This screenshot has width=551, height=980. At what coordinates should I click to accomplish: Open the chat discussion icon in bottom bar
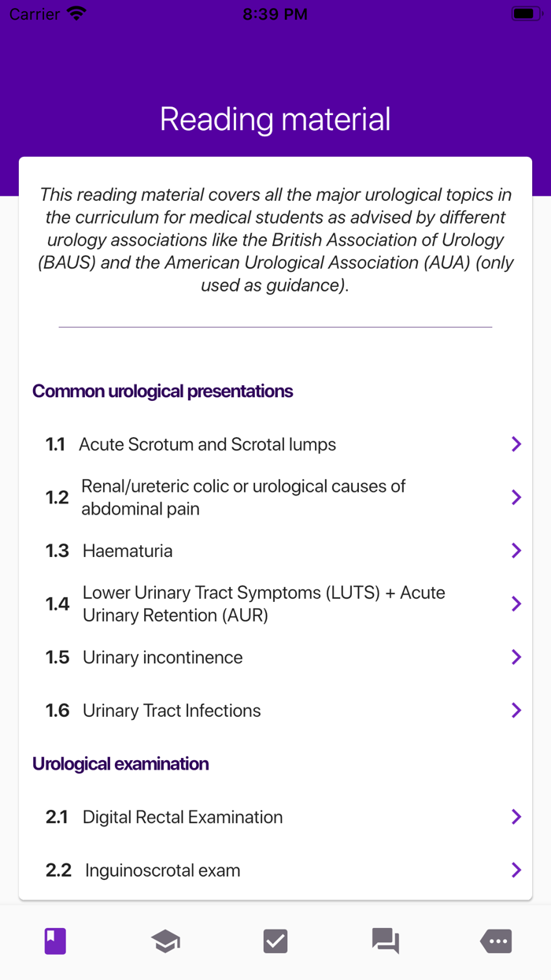[385, 941]
